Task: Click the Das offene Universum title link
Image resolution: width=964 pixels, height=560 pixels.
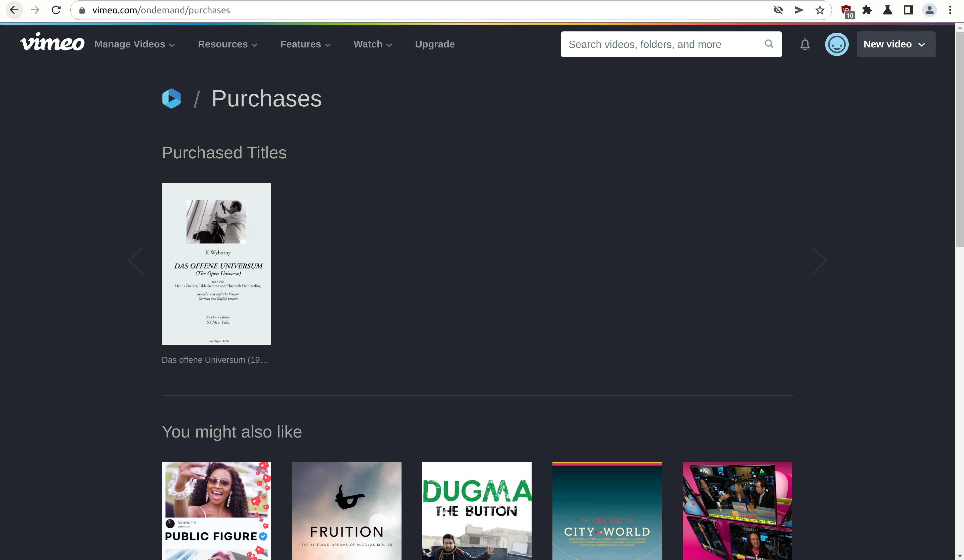Action: [x=215, y=360]
